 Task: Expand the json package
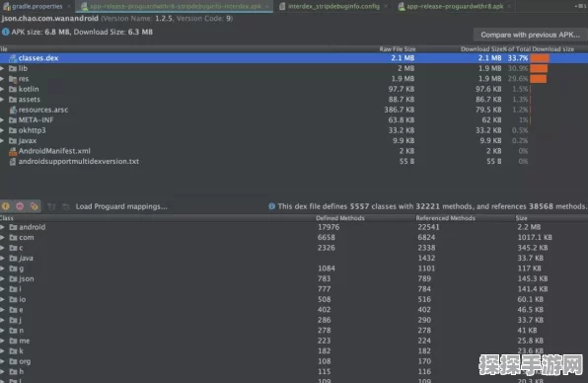tap(2, 278)
